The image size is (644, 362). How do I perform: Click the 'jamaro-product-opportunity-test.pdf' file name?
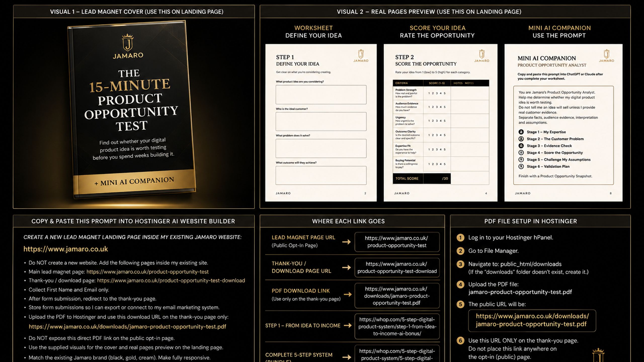click(520, 292)
